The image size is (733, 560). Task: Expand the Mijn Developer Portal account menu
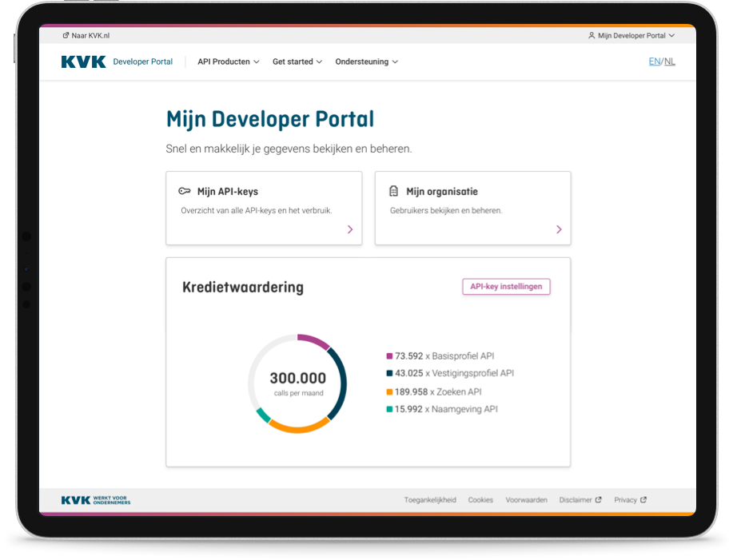631,35
